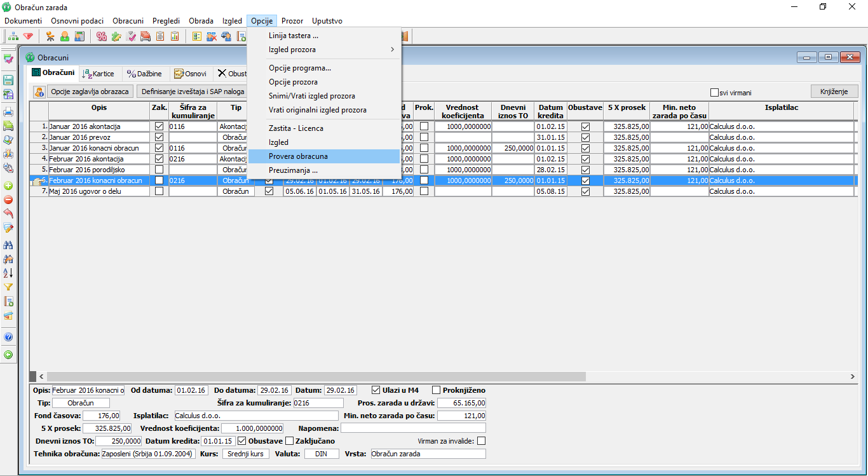The image size is (868, 476).
Task: Click the A-Z sort icon in sidebar
Action: tap(8, 273)
